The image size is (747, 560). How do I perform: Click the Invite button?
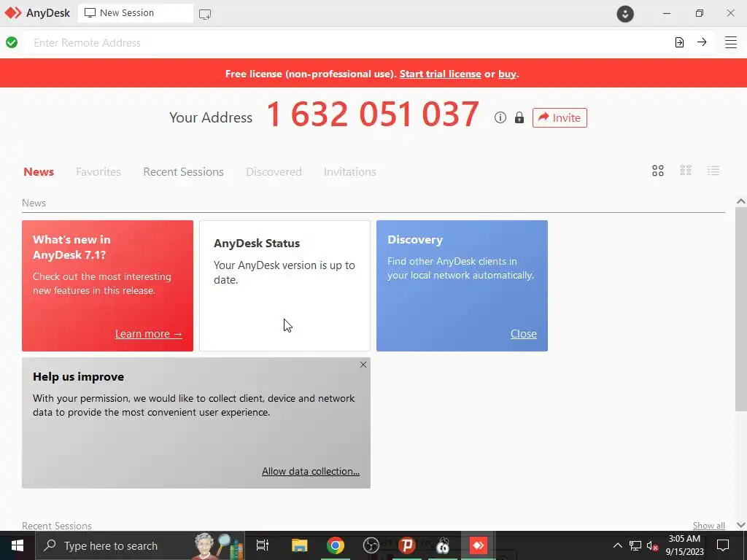coord(560,117)
